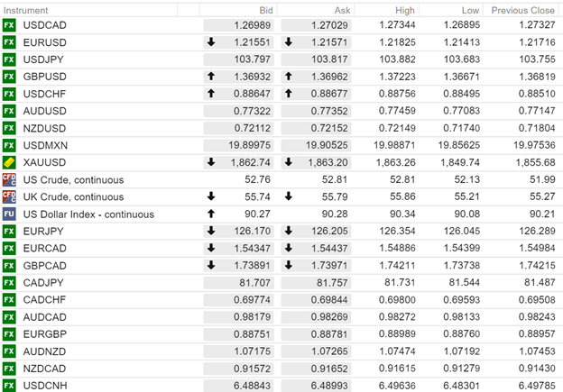
Task: Sort by the Bid column header
Action: pos(266,9)
